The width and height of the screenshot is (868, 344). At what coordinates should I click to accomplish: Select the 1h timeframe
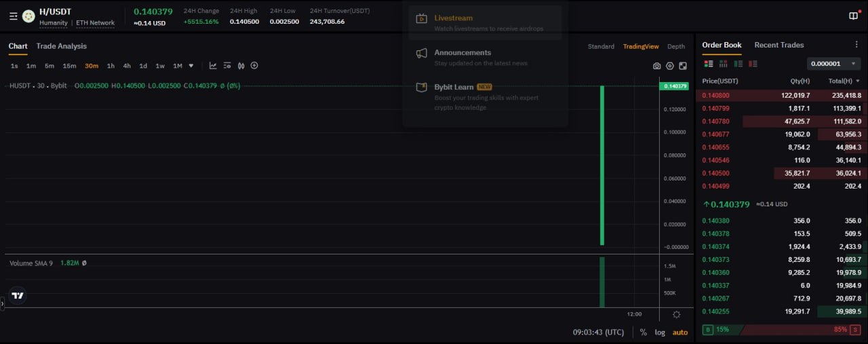pos(111,66)
